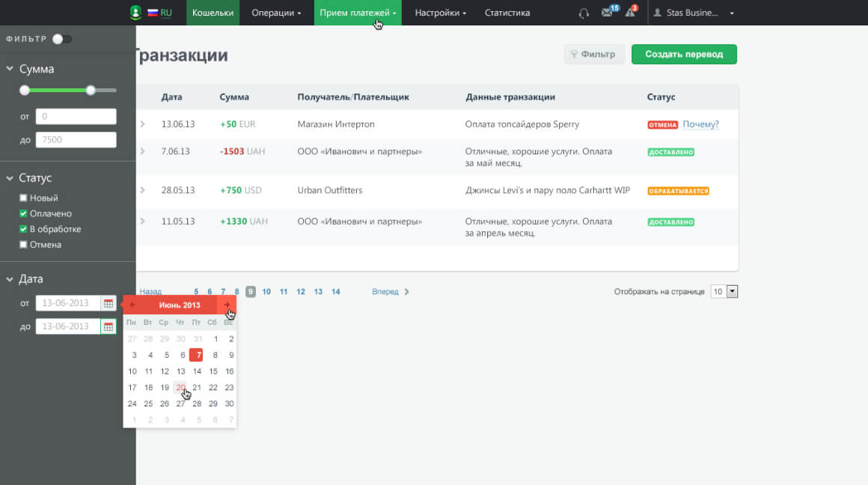
Task: Open the alerts warning icon
Action: pyautogui.click(x=630, y=13)
